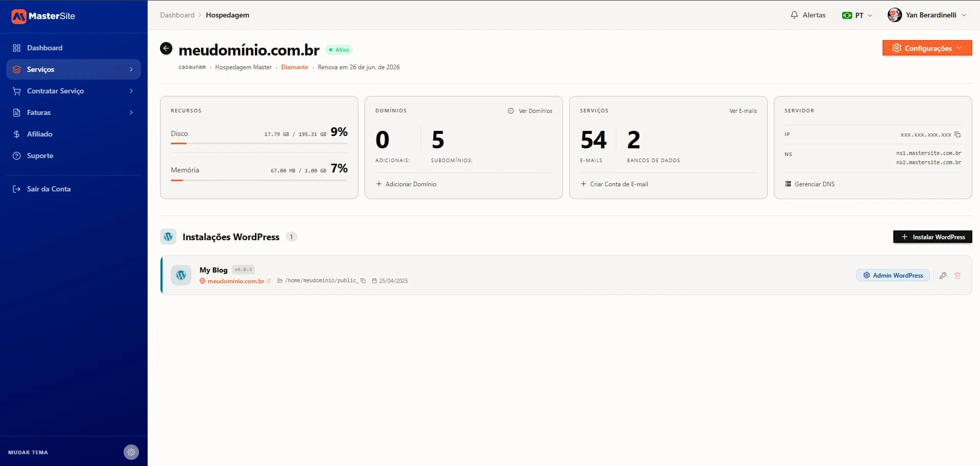The width and height of the screenshot is (980, 466).
Task: Expand the Faturas chevron
Action: 131,112
